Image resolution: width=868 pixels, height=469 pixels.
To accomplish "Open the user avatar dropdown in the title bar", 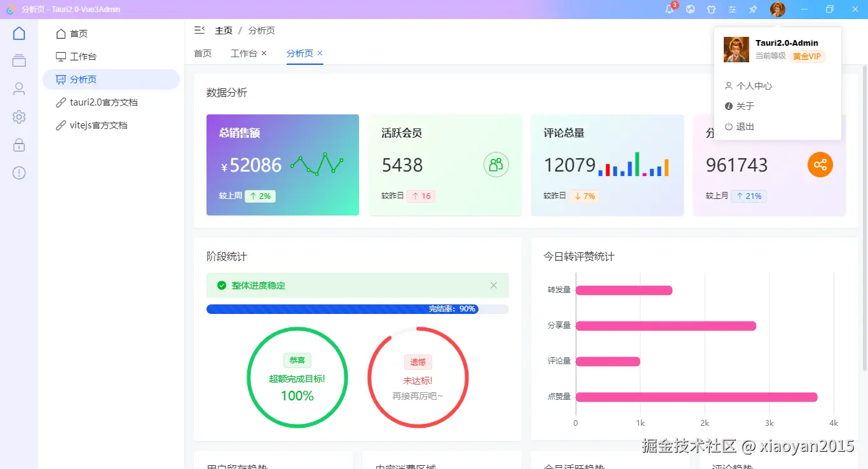I will (776, 10).
